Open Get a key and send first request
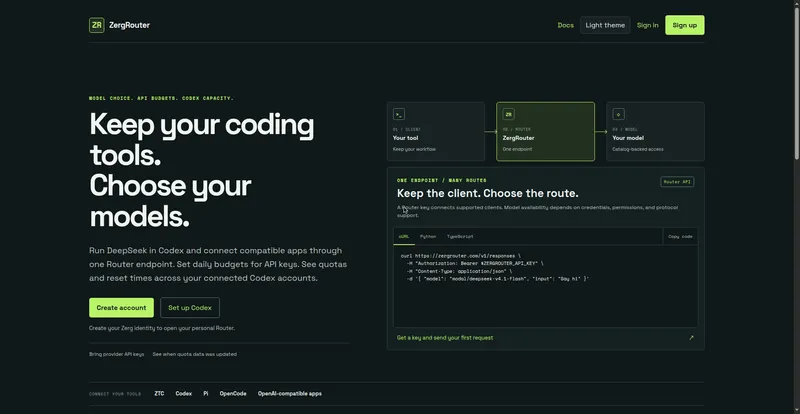 pos(445,338)
